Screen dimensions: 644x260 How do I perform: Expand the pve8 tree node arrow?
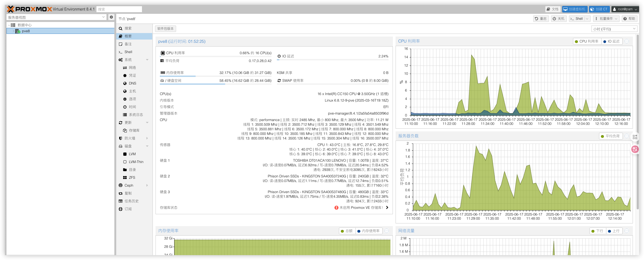[x=13, y=31]
